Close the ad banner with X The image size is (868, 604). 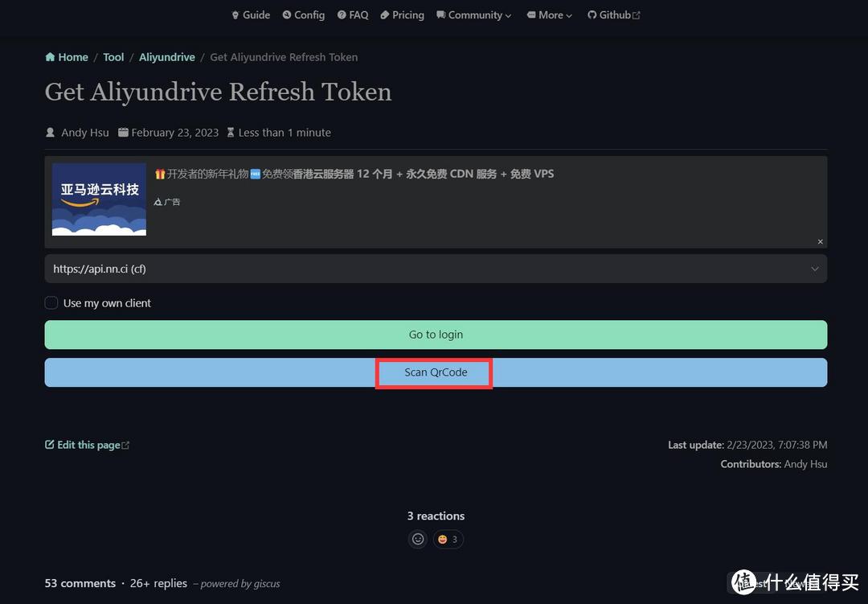click(820, 241)
